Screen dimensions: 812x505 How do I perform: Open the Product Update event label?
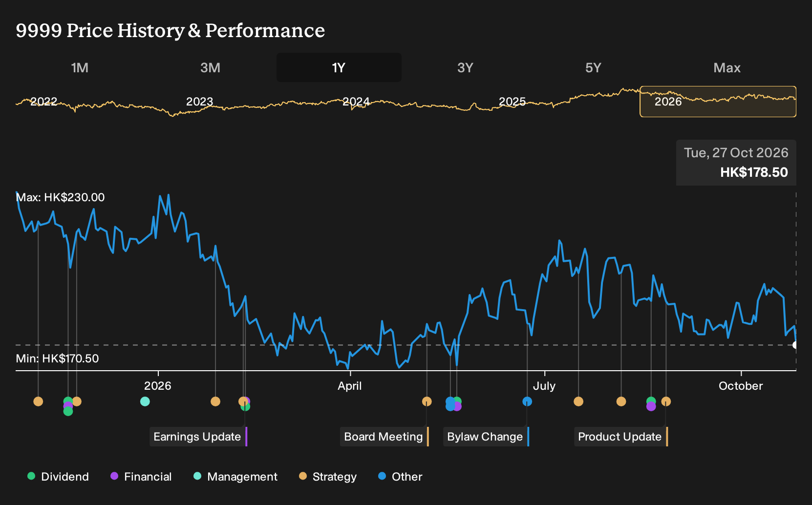click(x=621, y=437)
